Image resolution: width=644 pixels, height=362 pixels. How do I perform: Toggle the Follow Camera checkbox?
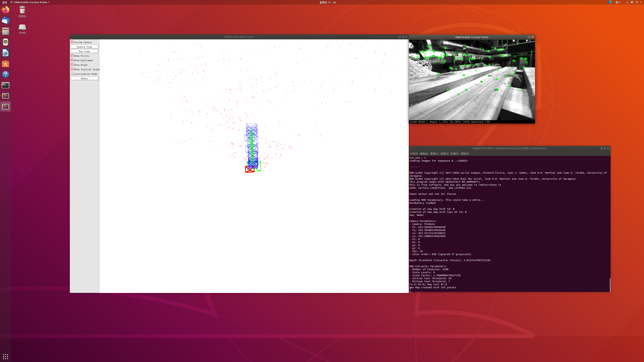(x=72, y=42)
